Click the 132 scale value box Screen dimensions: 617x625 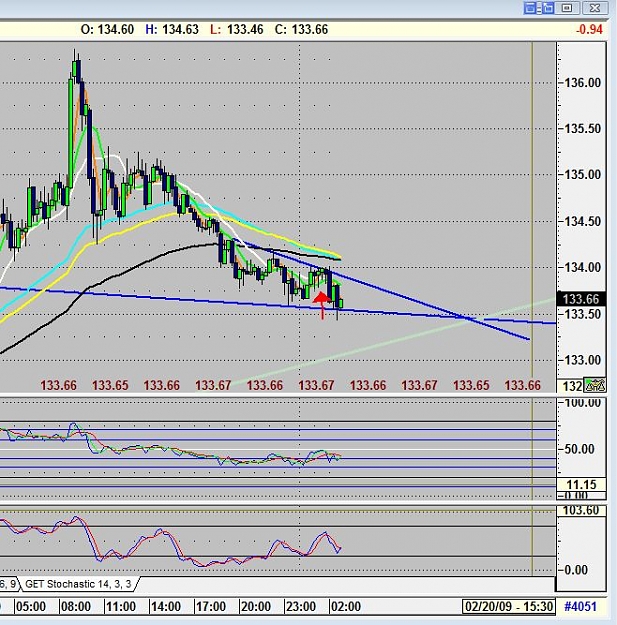(x=572, y=386)
